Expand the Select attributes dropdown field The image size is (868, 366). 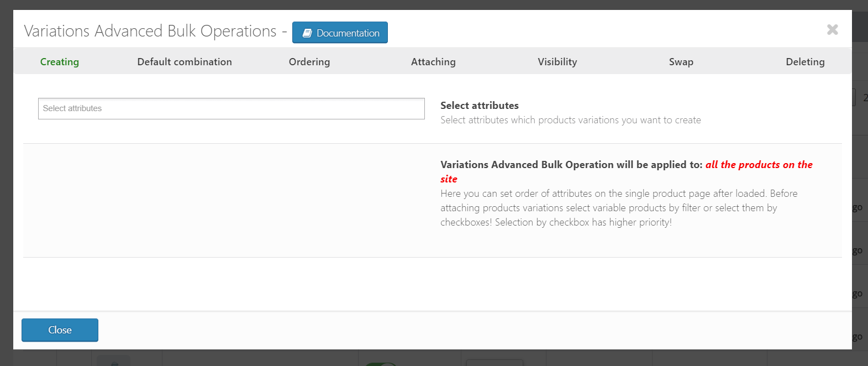[x=231, y=108]
